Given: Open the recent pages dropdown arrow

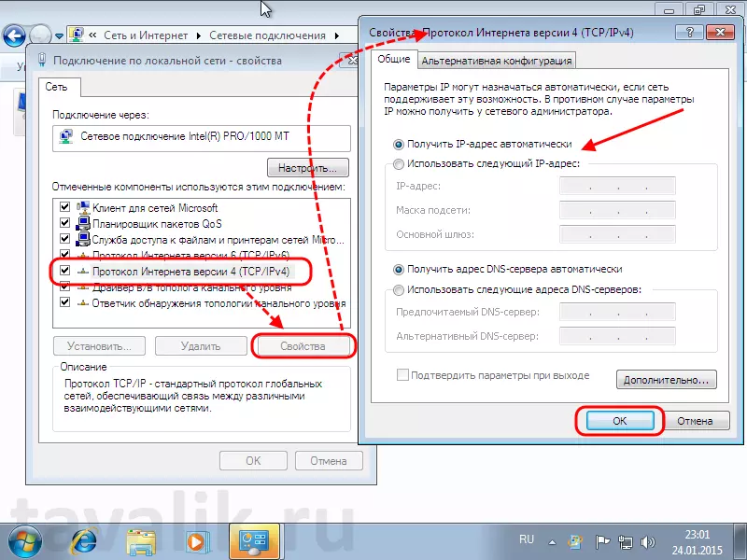Looking at the screenshot, I should tap(59, 36).
